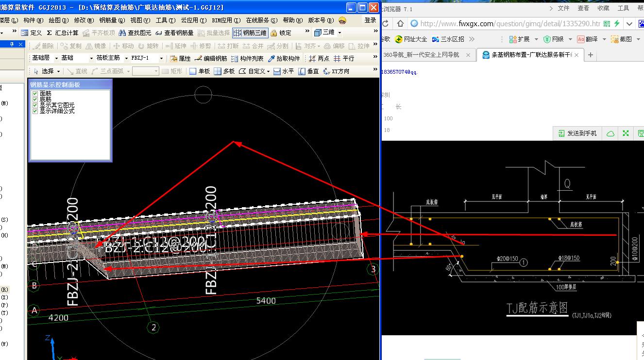The height and width of the screenshot is (360, 644).
Task: Select 拾取构件 pick component tool
Action: click(x=284, y=58)
